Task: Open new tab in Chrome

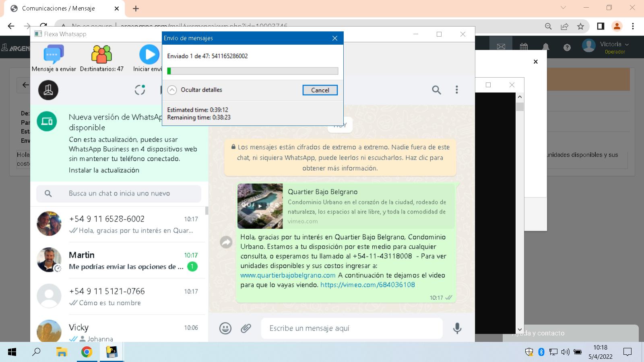Action: click(x=136, y=8)
